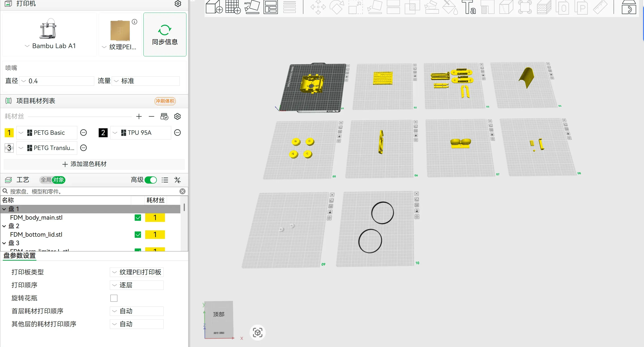Open the 打印板类型 dropdown
644x347 pixels.
pyautogui.click(x=136, y=272)
